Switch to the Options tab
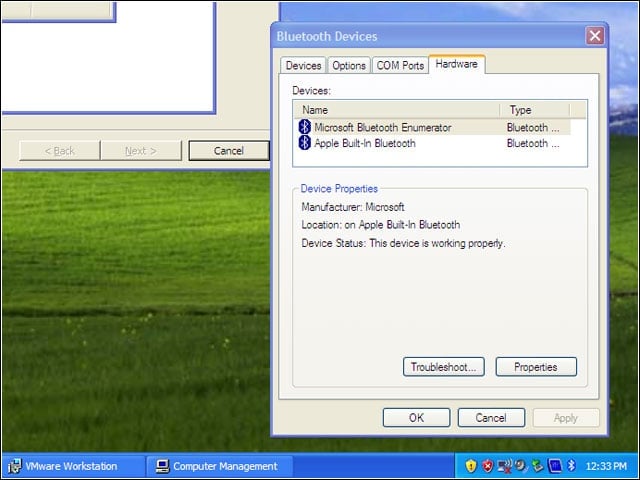Viewport: 640px width, 480px height. pos(349,65)
